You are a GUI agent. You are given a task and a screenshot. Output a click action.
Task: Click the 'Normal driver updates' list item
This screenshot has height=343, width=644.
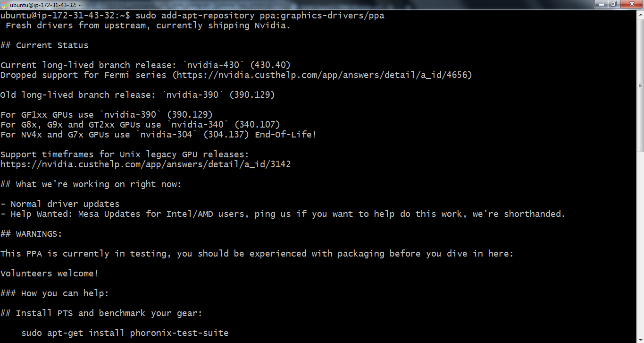[65, 204]
